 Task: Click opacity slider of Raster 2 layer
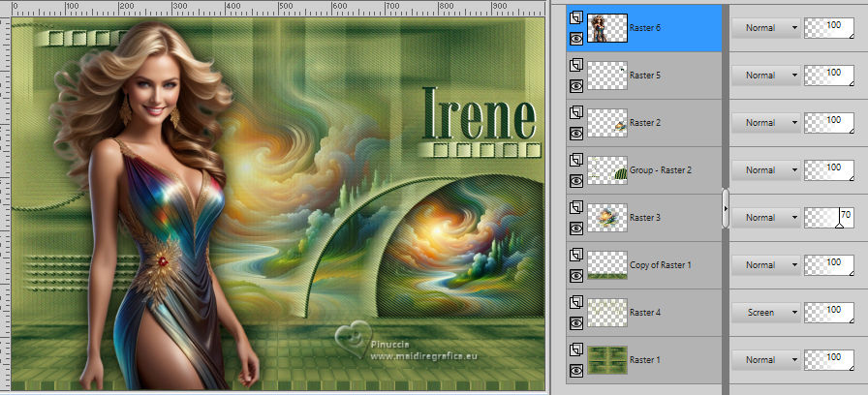point(828,123)
